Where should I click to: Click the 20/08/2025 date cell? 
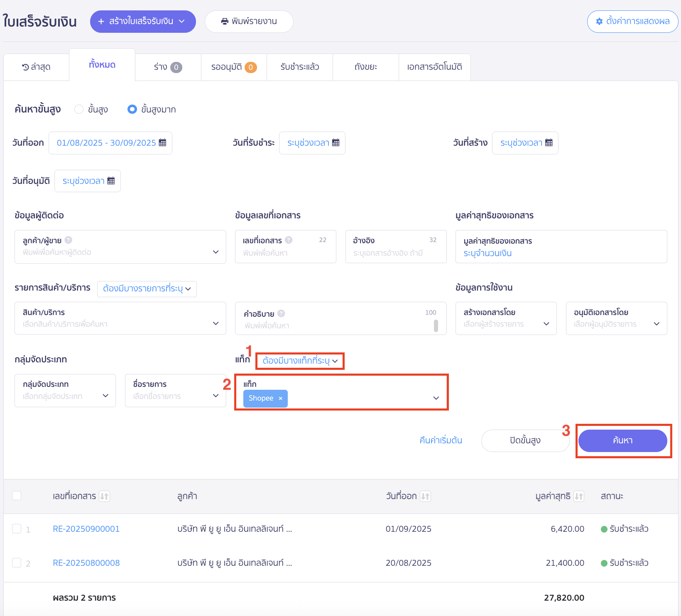point(409,563)
